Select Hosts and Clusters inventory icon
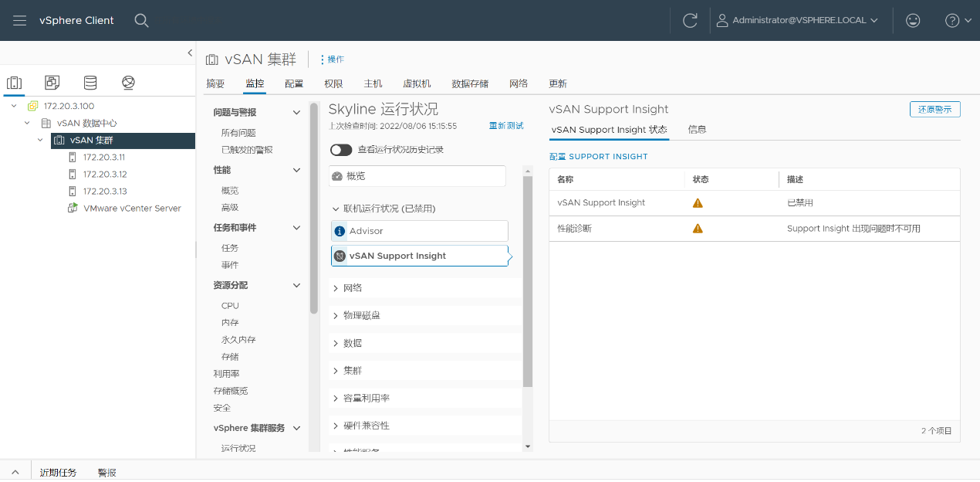This screenshot has width=980, height=482. click(x=14, y=83)
